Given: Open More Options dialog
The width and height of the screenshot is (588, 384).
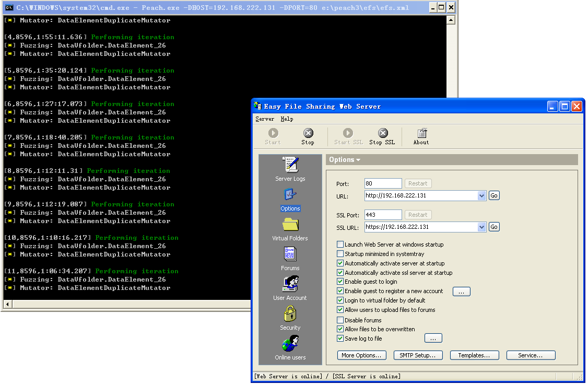Looking at the screenshot, I should pyautogui.click(x=361, y=355).
